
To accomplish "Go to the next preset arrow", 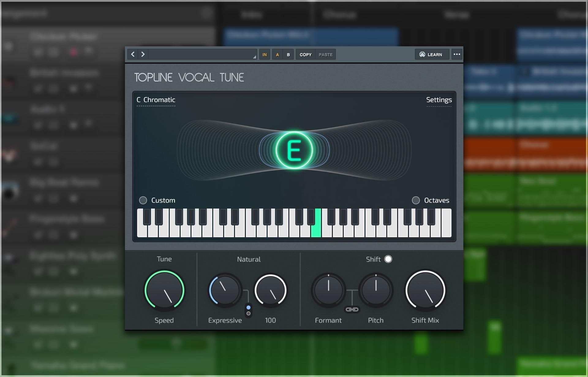I will 143,54.
